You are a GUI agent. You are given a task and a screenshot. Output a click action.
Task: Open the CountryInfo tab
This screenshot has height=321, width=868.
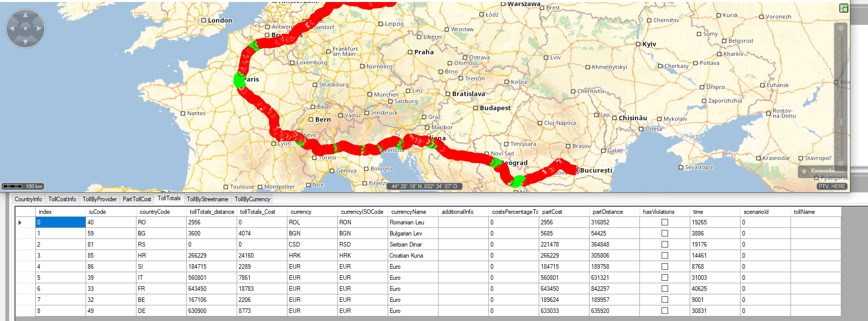click(28, 199)
